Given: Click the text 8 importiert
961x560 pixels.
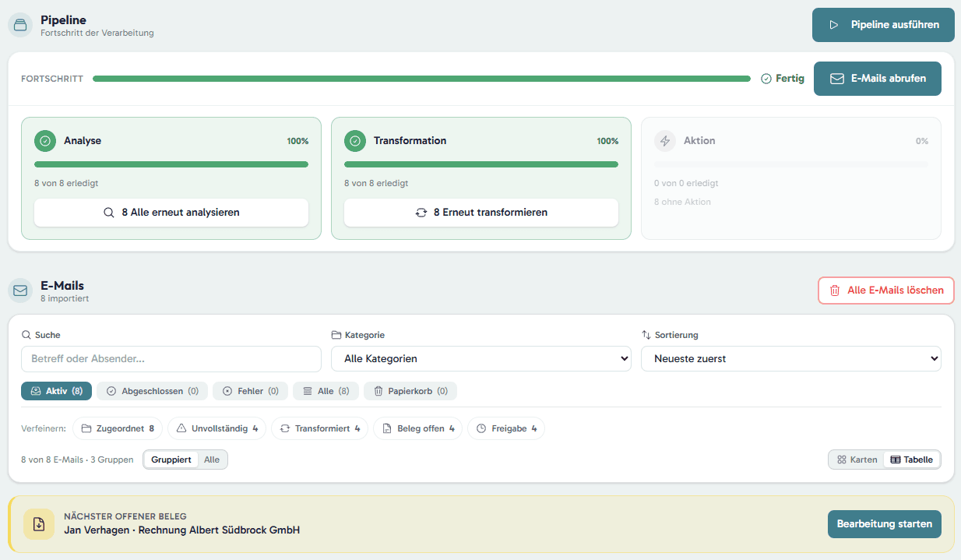Looking at the screenshot, I should [x=65, y=298].
